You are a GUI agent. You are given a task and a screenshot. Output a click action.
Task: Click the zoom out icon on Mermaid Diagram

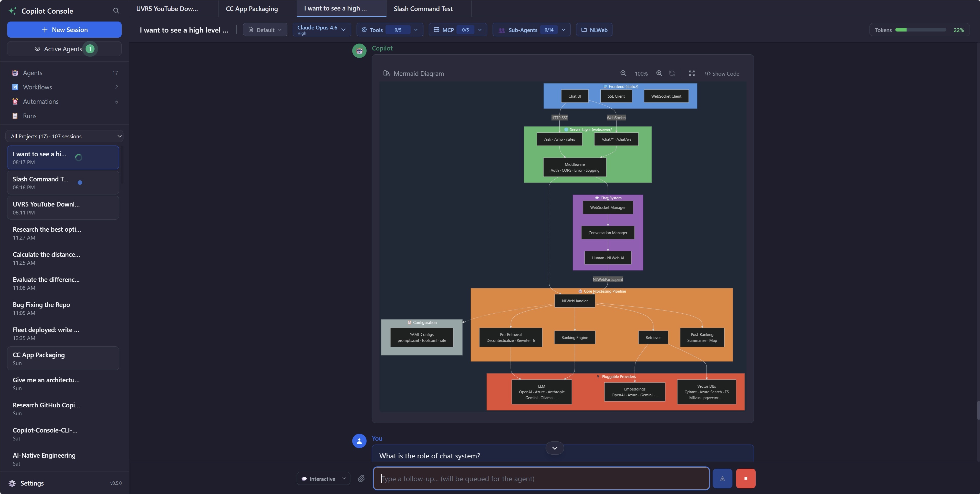click(623, 73)
